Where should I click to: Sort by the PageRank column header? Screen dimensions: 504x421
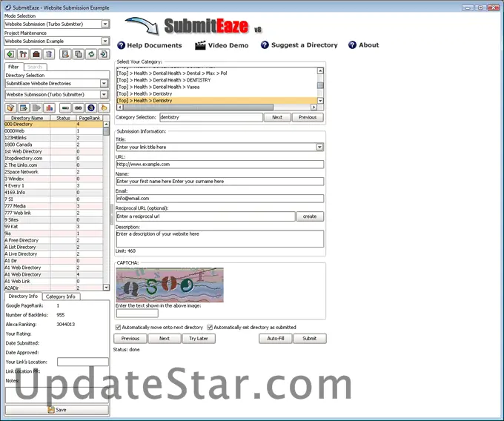(x=90, y=118)
